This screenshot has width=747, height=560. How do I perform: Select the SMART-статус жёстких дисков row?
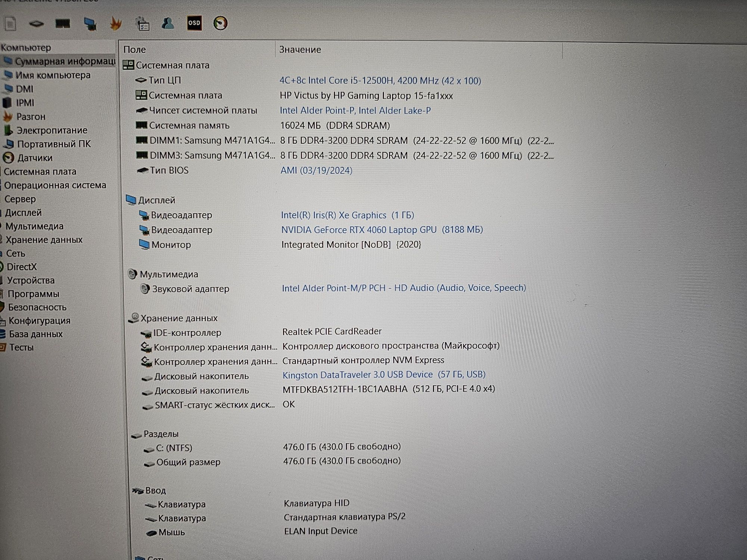[x=219, y=405]
